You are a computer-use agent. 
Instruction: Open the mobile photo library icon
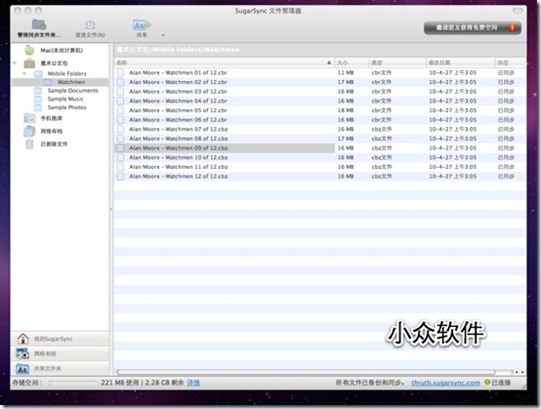[x=29, y=118]
